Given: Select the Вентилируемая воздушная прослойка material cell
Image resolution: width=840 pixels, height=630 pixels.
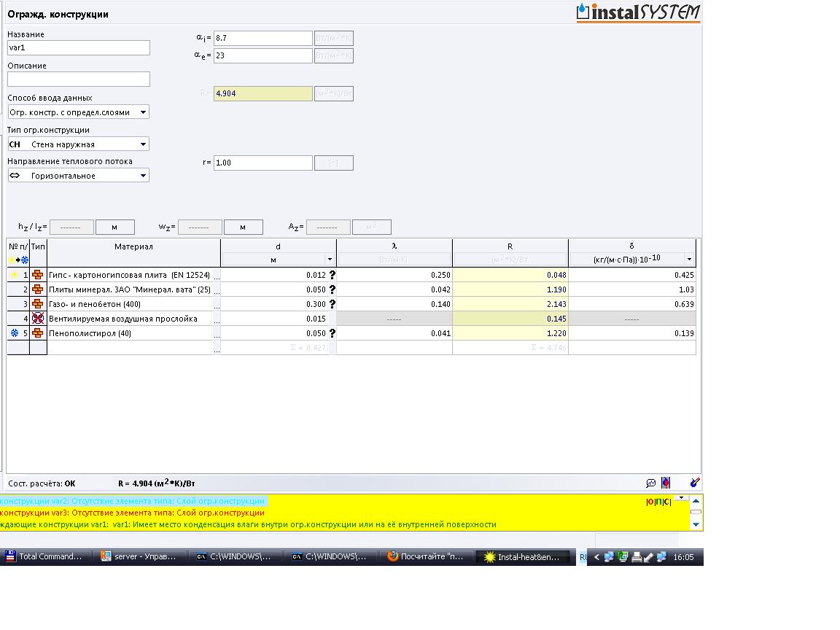Looking at the screenshot, I should 131,319.
